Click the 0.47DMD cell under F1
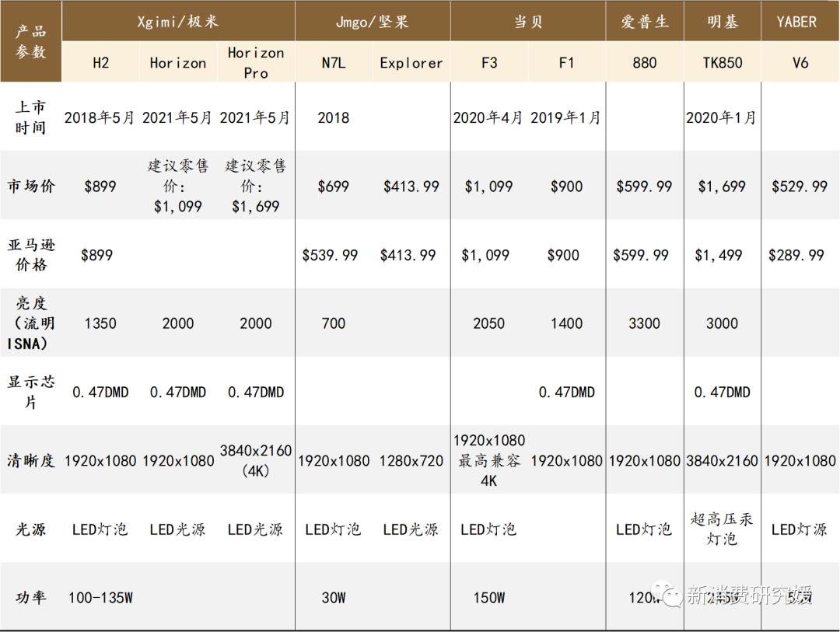This screenshot has width=840, height=632. (x=567, y=392)
